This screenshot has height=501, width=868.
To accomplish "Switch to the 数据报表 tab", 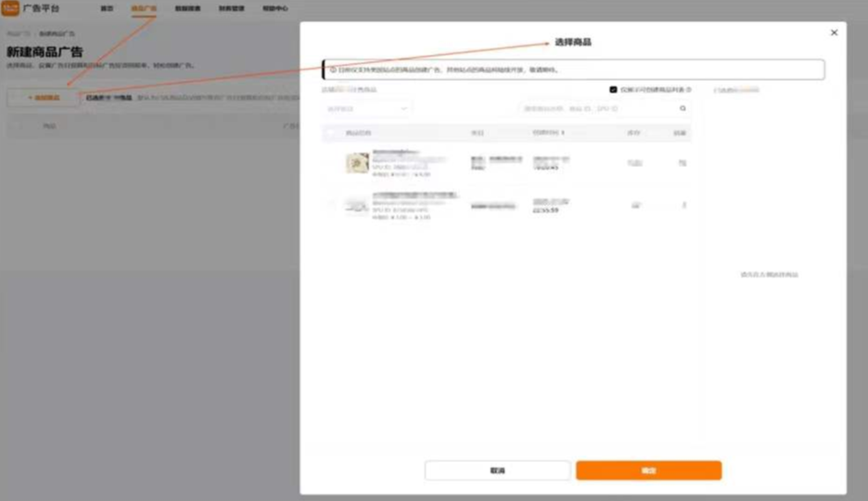I will [187, 8].
